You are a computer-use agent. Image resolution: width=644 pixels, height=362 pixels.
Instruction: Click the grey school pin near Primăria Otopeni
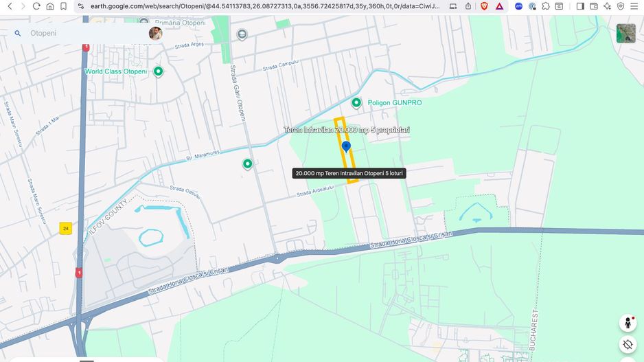pyautogui.click(x=242, y=34)
